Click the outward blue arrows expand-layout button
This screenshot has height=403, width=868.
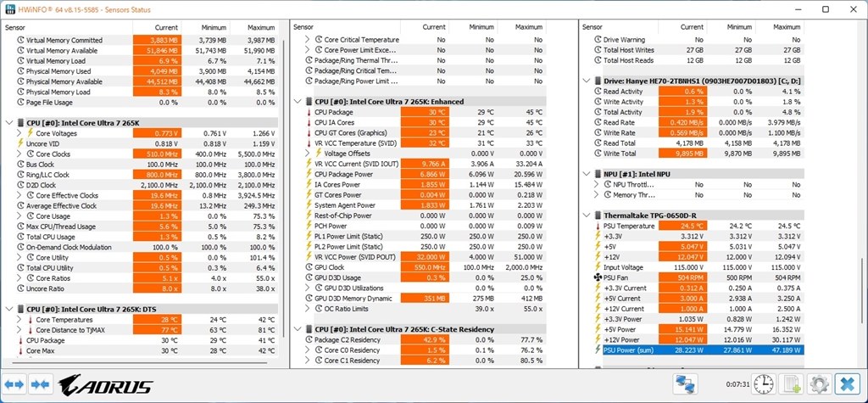click(14, 384)
